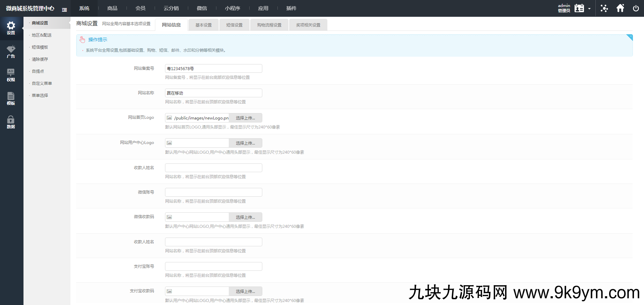The width and height of the screenshot is (644, 305).
Task: Select the 短信模板 sidebar link
Action: (x=39, y=47)
